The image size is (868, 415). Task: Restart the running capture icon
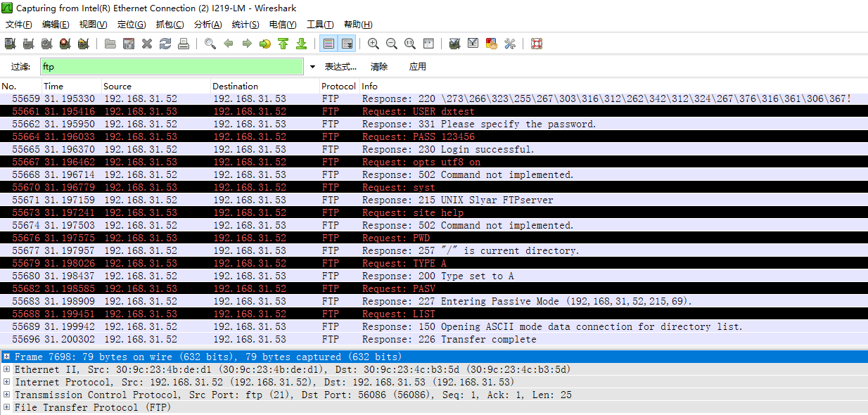coord(83,44)
